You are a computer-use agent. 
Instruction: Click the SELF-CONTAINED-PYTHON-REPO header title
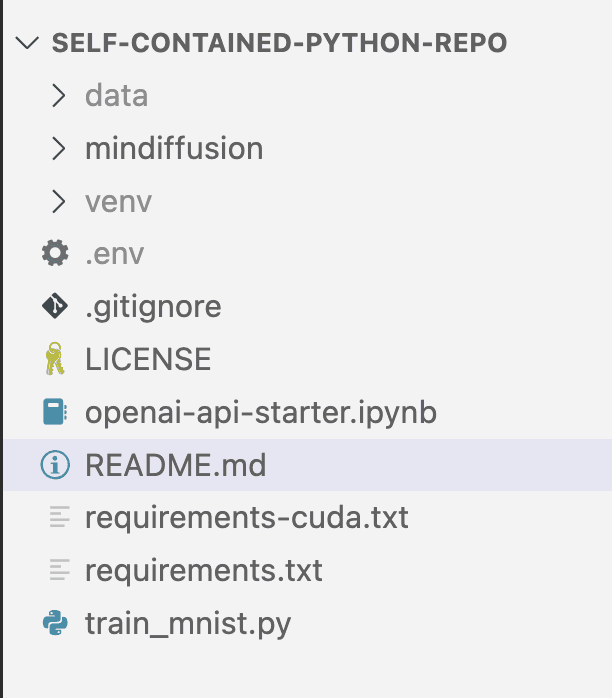(280, 43)
